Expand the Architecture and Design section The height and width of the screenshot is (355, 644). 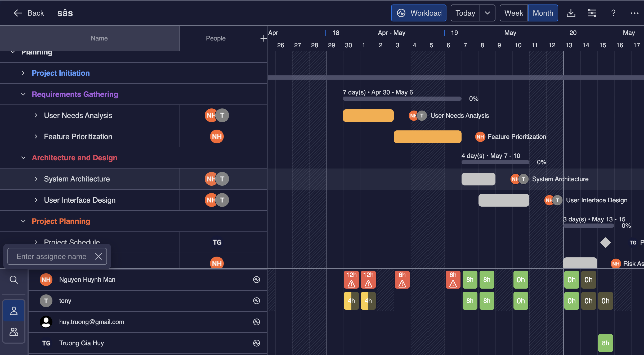coord(23,157)
